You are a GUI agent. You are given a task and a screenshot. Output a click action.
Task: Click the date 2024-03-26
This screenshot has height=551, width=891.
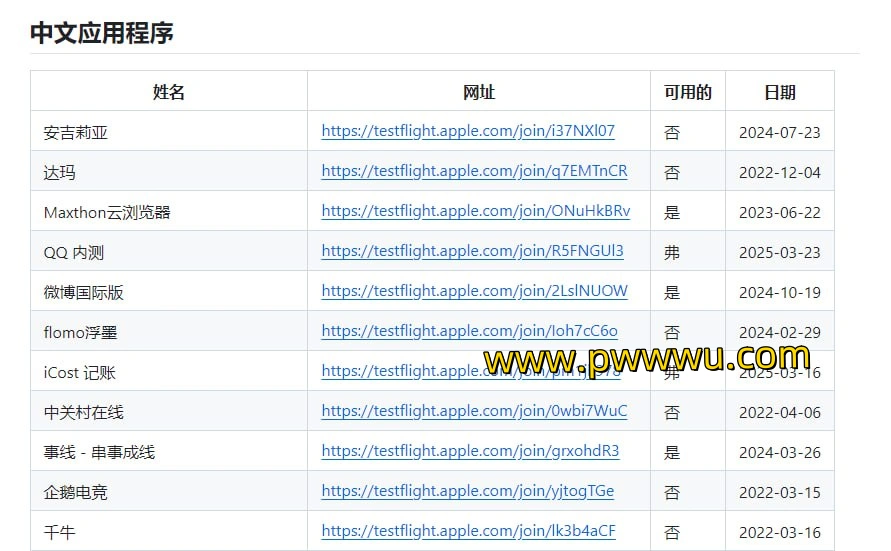[780, 453]
